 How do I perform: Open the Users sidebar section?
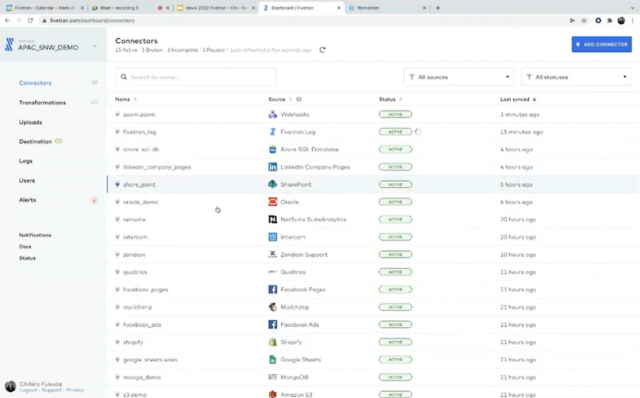27,180
